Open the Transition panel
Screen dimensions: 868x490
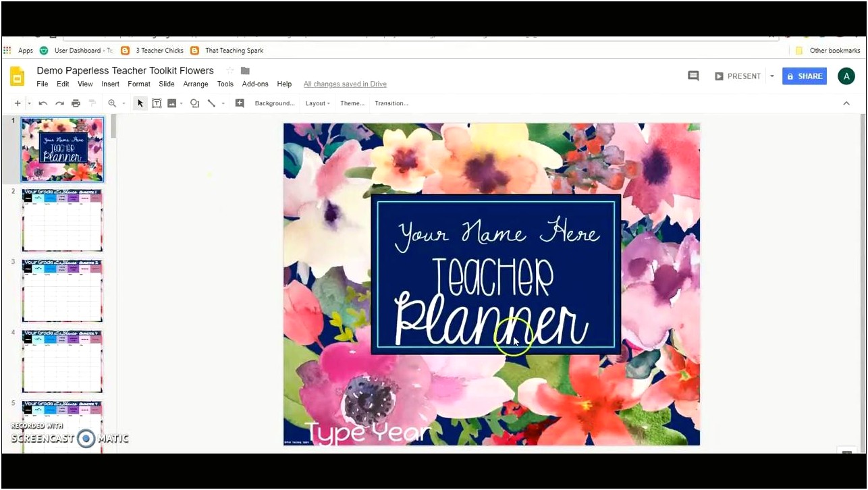point(391,103)
